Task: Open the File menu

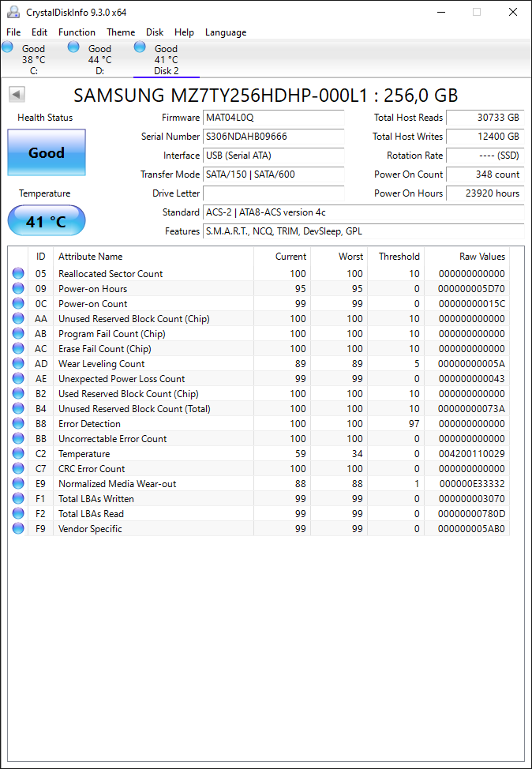Action: 13,32
